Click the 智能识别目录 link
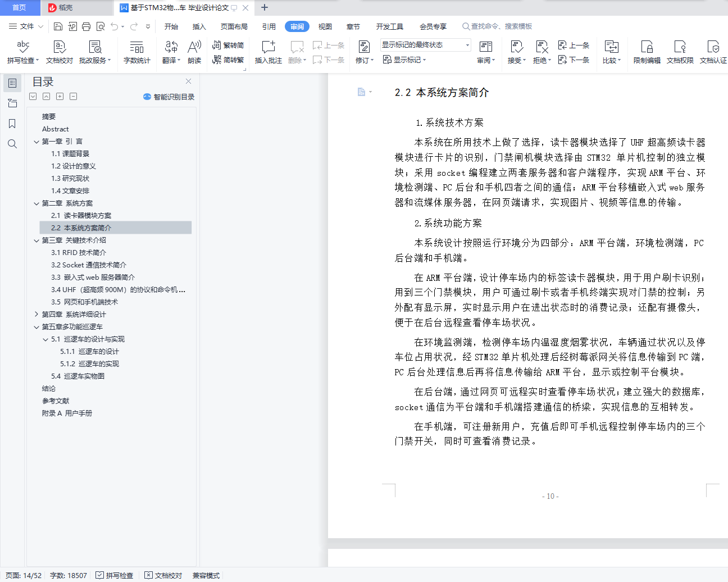 [x=169, y=97]
